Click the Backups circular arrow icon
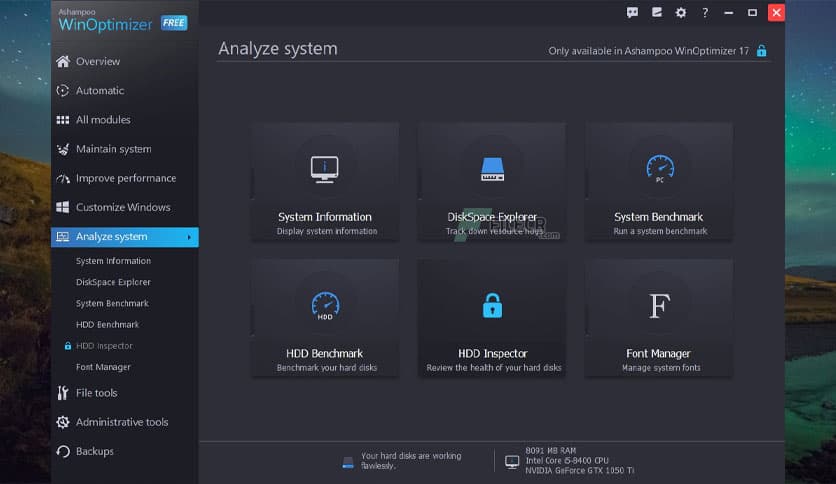The height and width of the screenshot is (484, 836). pyautogui.click(x=63, y=451)
